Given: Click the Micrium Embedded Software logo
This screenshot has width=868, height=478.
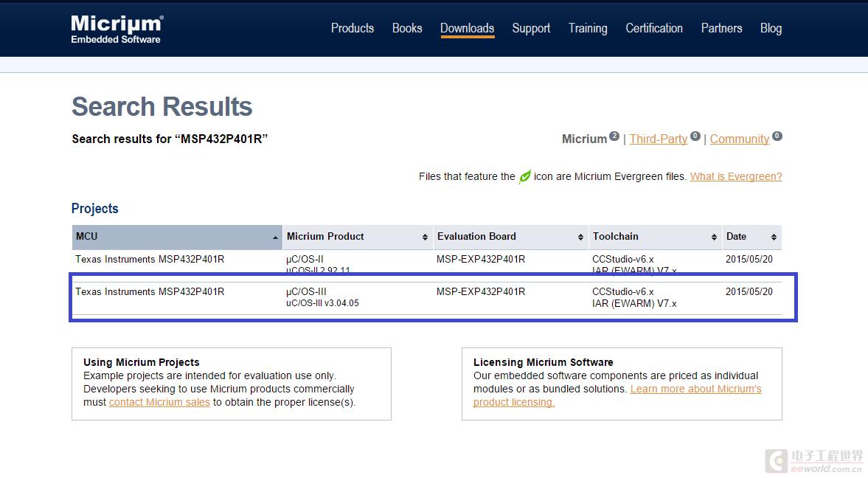Looking at the screenshot, I should click(x=117, y=30).
